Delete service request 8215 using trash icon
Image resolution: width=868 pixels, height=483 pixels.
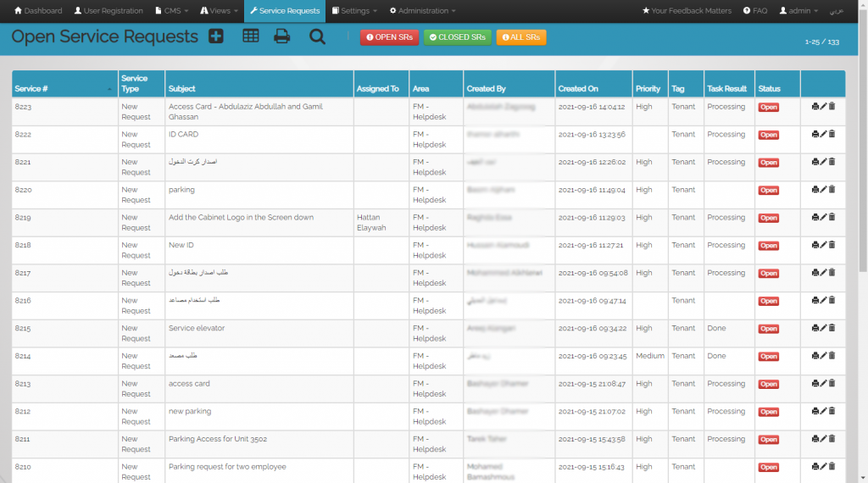coord(832,328)
